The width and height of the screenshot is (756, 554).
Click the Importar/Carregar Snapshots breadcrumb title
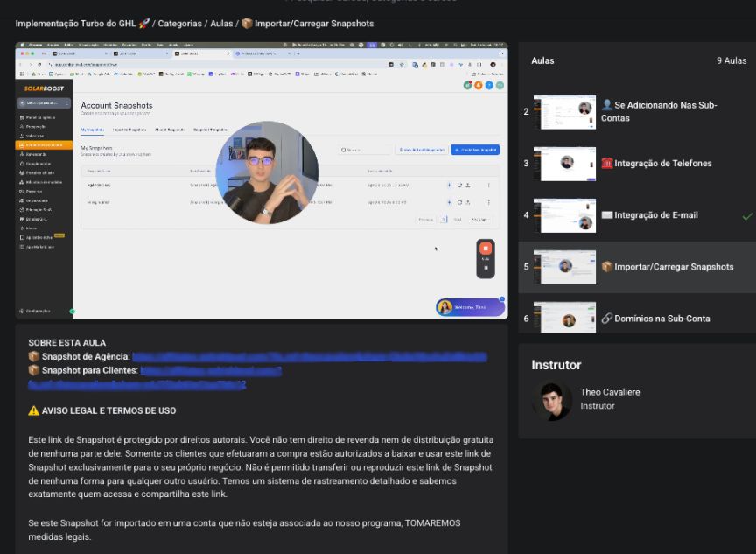point(308,24)
